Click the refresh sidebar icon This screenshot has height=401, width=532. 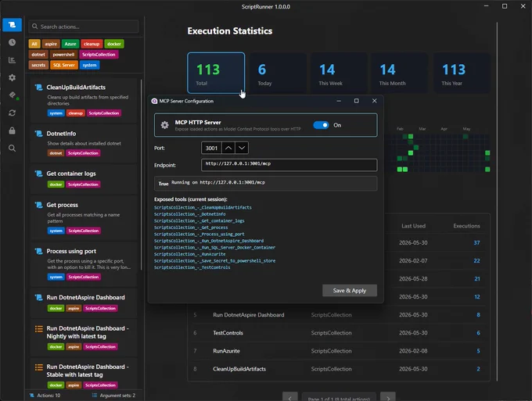point(13,113)
